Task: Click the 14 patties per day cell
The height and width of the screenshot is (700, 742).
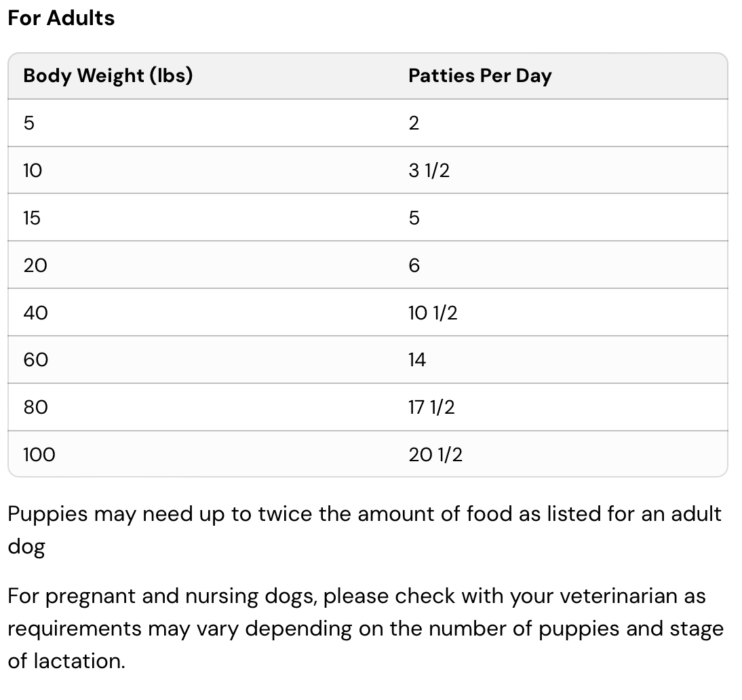Action: (416, 359)
